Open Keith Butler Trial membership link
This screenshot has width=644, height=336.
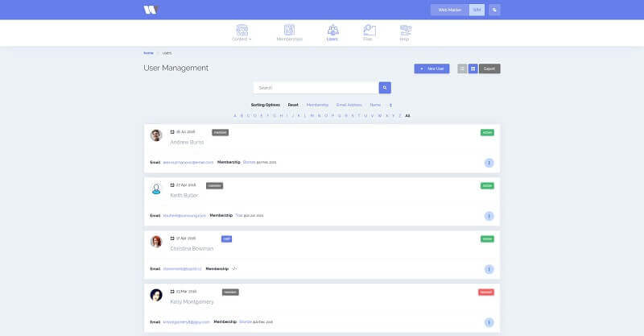click(239, 215)
